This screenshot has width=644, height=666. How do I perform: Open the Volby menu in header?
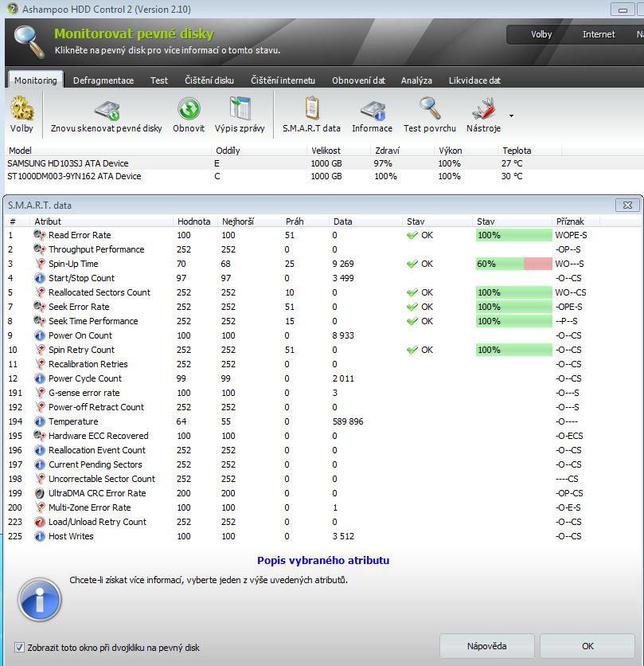pyautogui.click(x=541, y=34)
